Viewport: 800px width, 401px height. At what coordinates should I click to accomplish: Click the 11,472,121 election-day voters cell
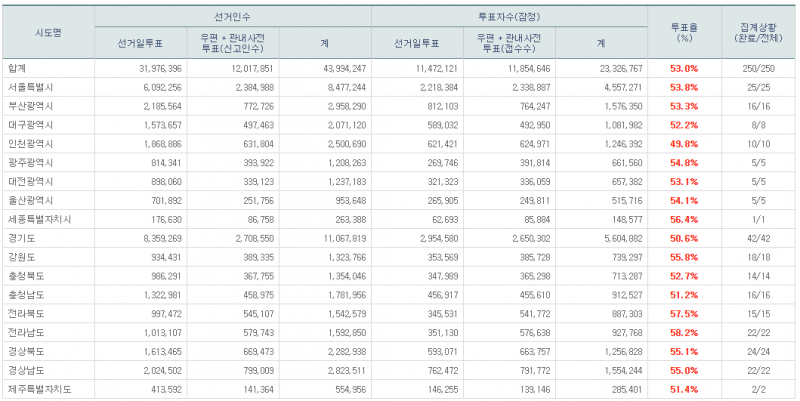pos(436,68)
